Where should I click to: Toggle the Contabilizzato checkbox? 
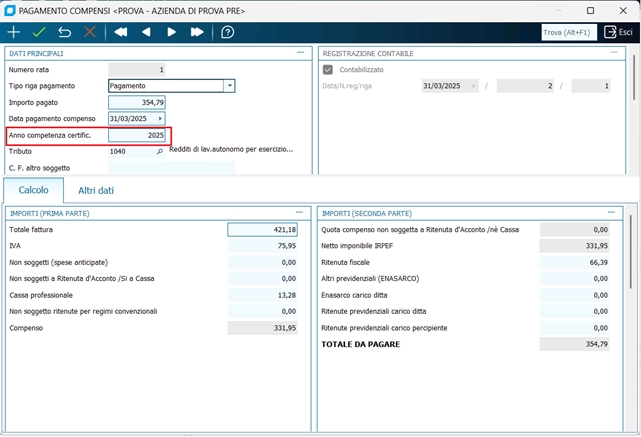click(x=328, y=70)
